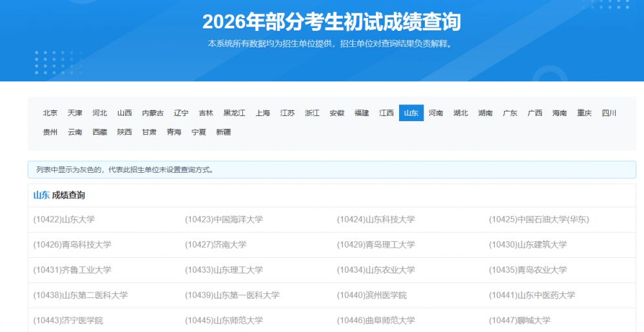Open (10423)中国海洋大学 score query
Image resolution: width=644 pixels, height=332 pixels.
click(224, 220)
